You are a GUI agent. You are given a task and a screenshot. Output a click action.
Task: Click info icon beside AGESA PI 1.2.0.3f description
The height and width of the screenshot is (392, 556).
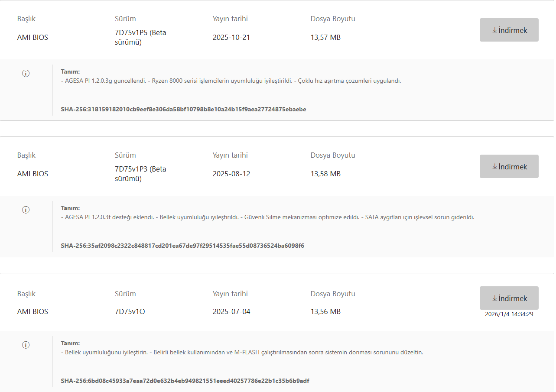click(x=26, y=210)
